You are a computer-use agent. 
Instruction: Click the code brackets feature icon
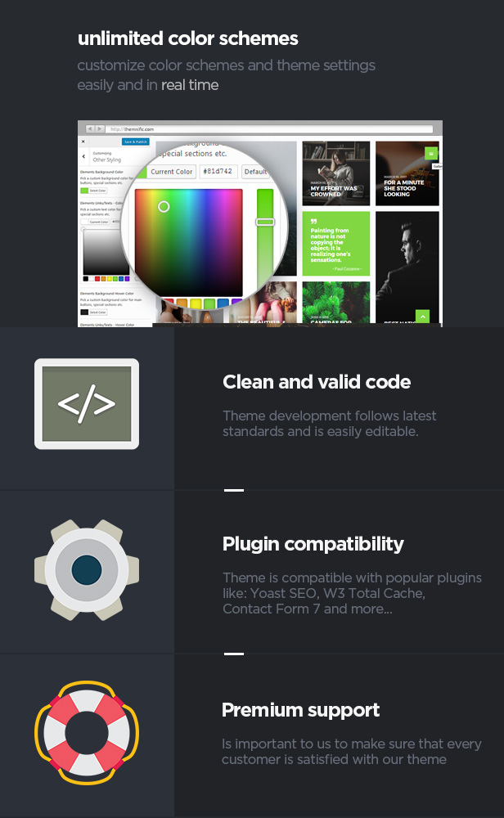point(87,404)
